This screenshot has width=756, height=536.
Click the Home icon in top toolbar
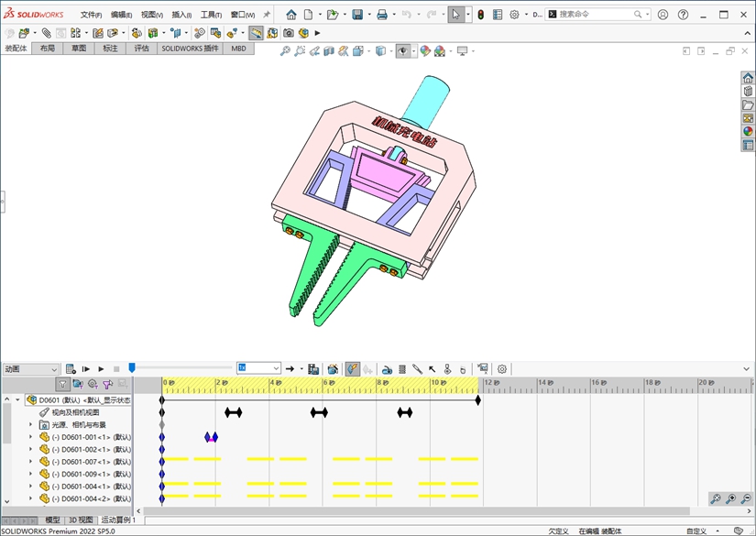(291, 15)
